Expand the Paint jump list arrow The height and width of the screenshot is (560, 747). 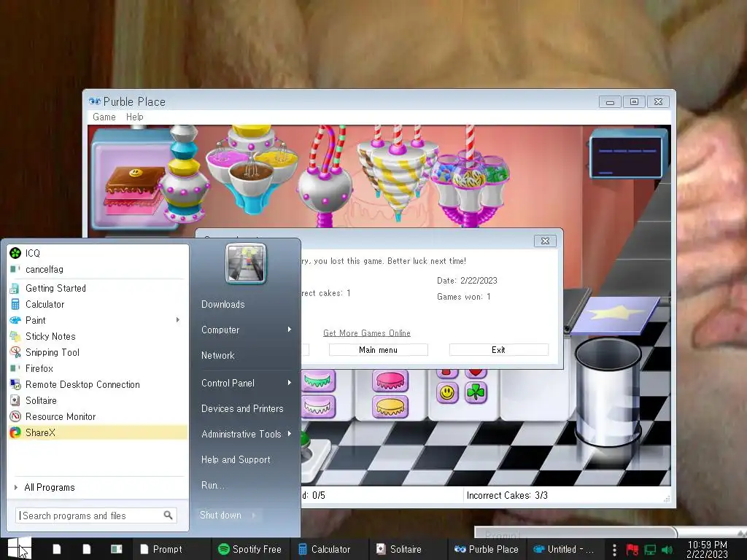click(x=178, y=320)
